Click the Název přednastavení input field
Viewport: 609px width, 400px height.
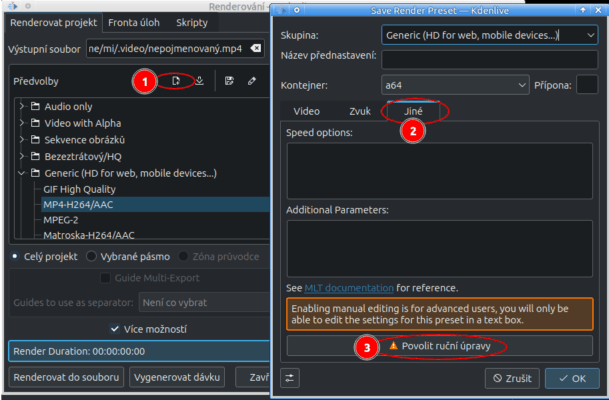[489, 60]
